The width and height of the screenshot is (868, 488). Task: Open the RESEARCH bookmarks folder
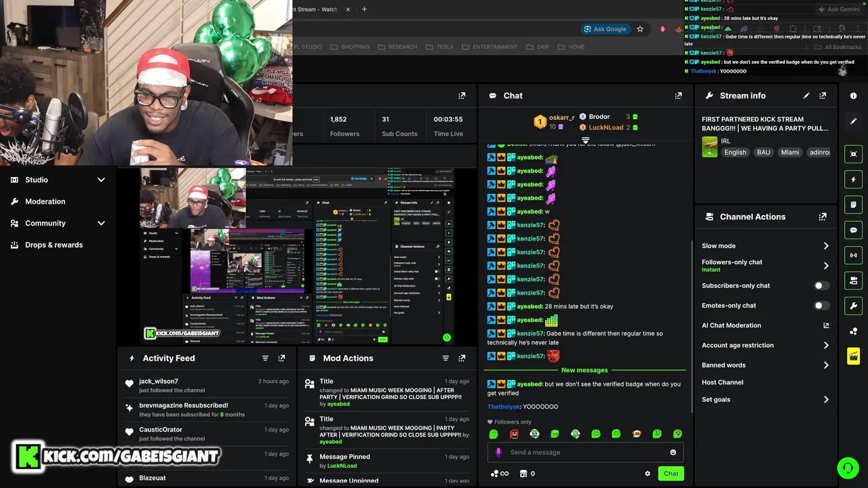point(397,47)
